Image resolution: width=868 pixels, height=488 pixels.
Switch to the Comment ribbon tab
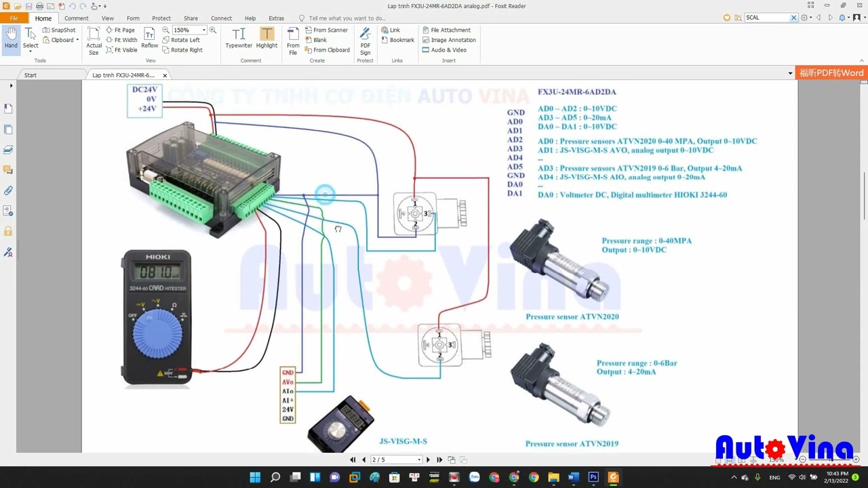(x=77, y=18)
